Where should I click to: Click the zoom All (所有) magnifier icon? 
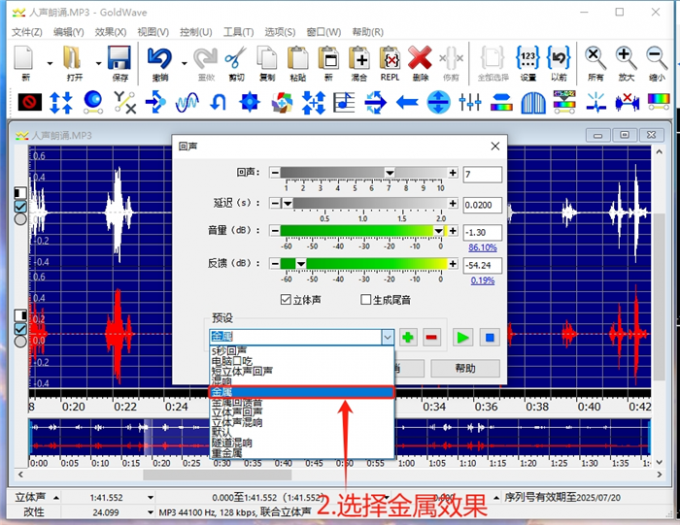[x=595, y=58]
